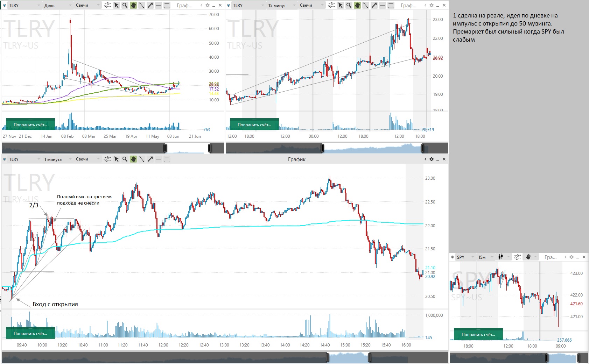The image size is (589, 364).
Task: Grab left range handle under TLRY 15-minute chart
Action: point(322,148)
